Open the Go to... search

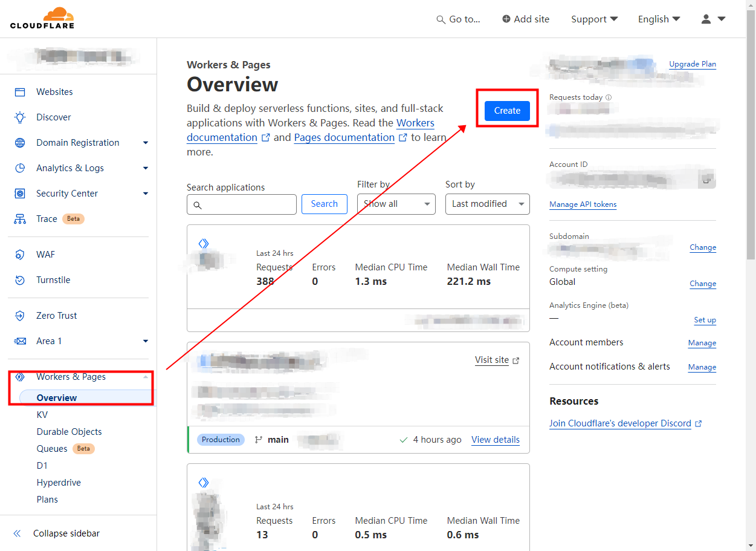pyautogui.click(x=458, y=19)
